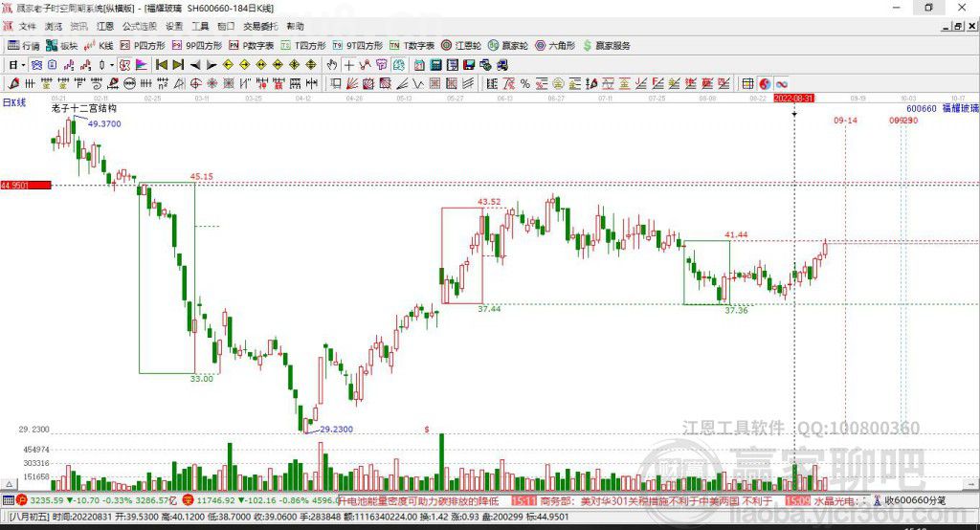Click the small up-triangle below volume axis
Viewport: 980px width, 530px height.
click(x=9, y=484)
